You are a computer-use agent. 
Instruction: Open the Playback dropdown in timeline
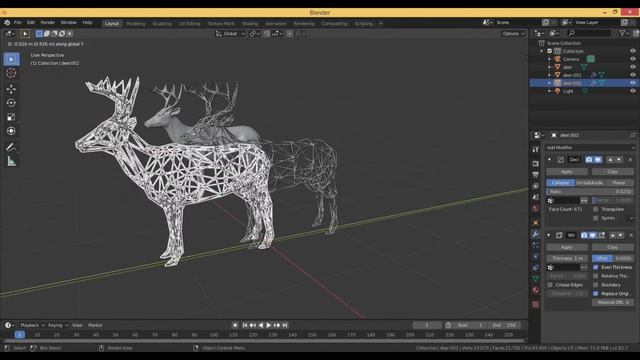click(32, 325)
